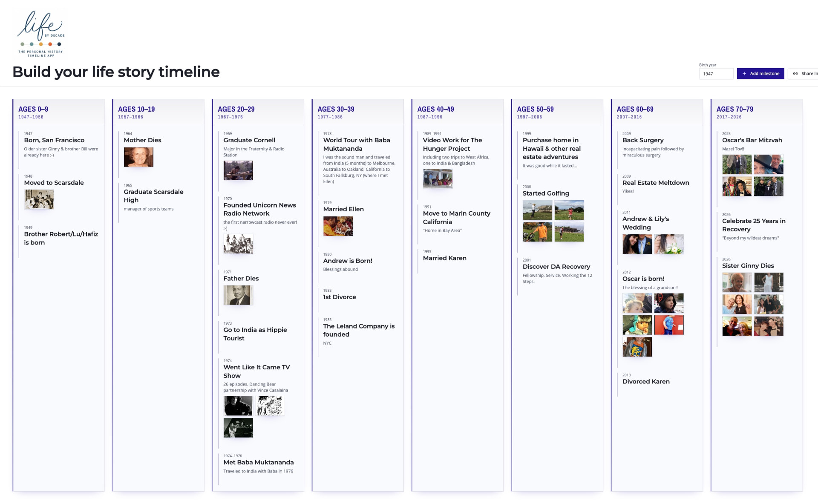Open the Moved to Scarsdale photo

(x=39, y=199)
